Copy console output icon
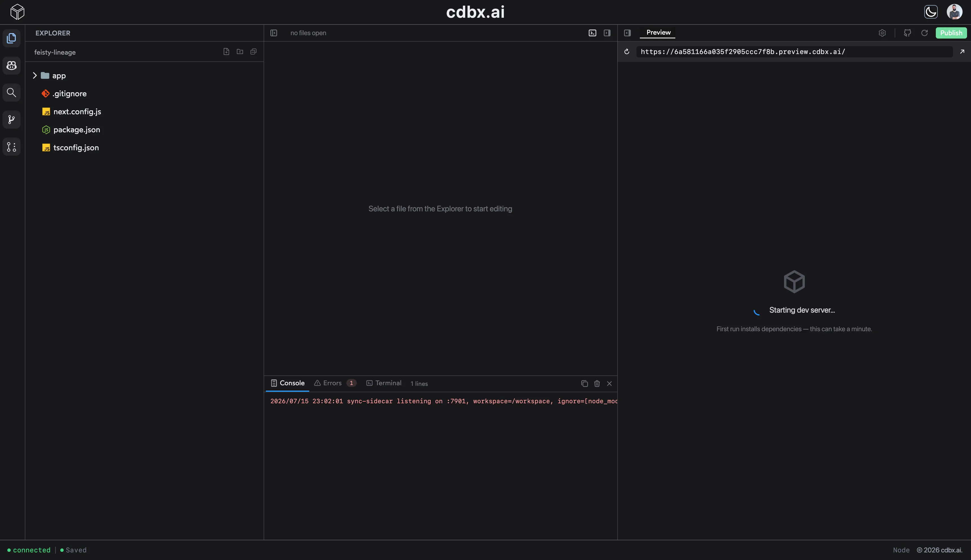 pyautogui.click(x=584, y=384)
